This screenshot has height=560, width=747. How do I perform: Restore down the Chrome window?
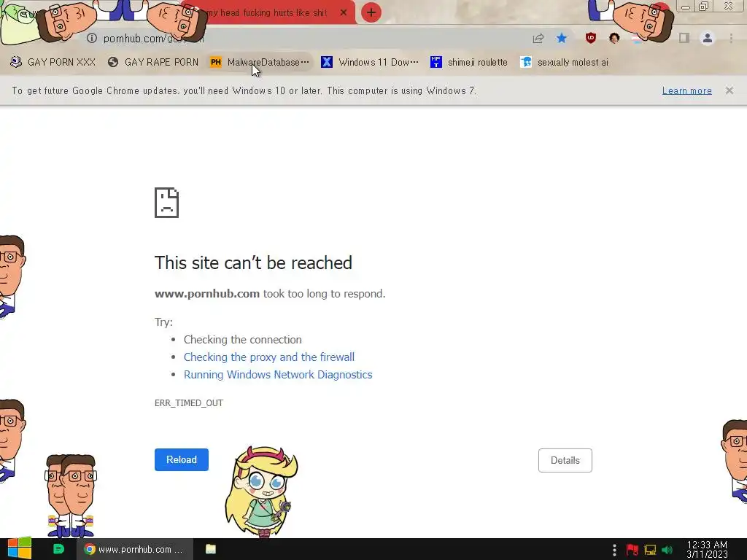tap(704, 6)
